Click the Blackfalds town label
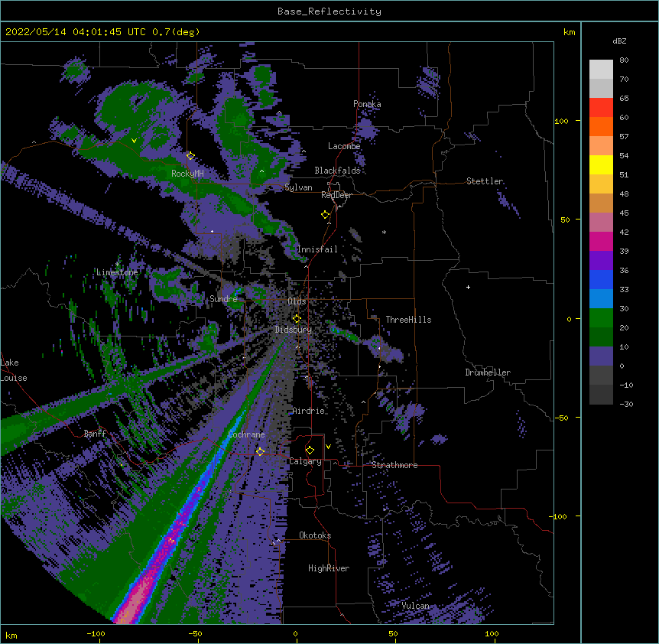The width and height of the screenshot is (659, 644). click(337, 171)
